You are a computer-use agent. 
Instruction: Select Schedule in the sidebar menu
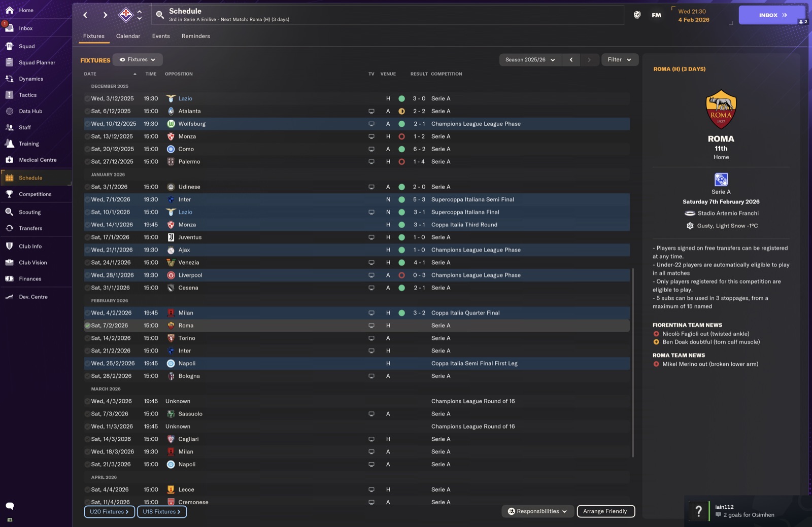pyautogui.click(x=36, y=178)
